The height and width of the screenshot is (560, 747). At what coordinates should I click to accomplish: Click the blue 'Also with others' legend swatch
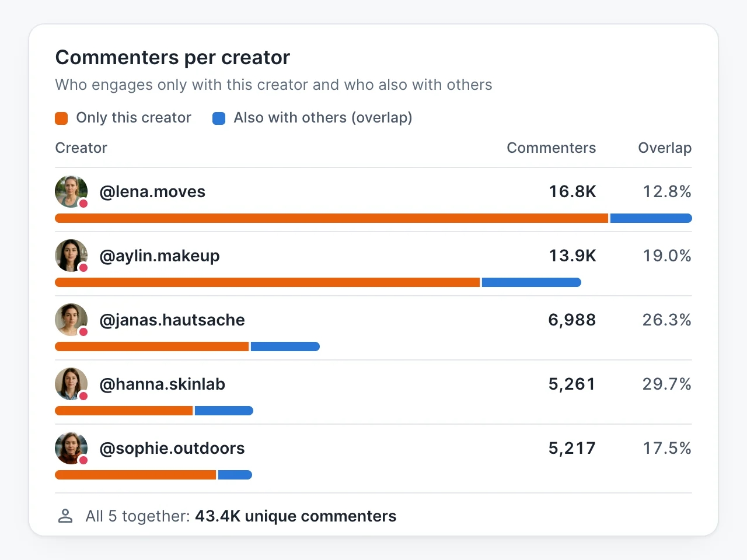(219, 118)
